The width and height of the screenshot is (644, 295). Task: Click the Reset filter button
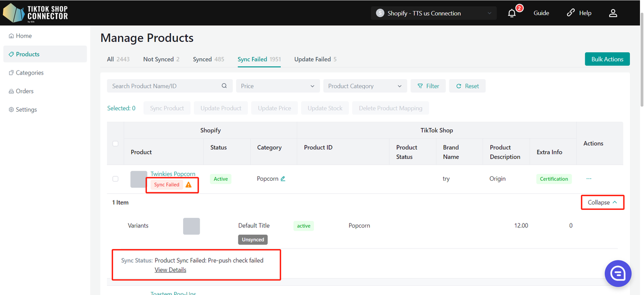coord(467,86)
